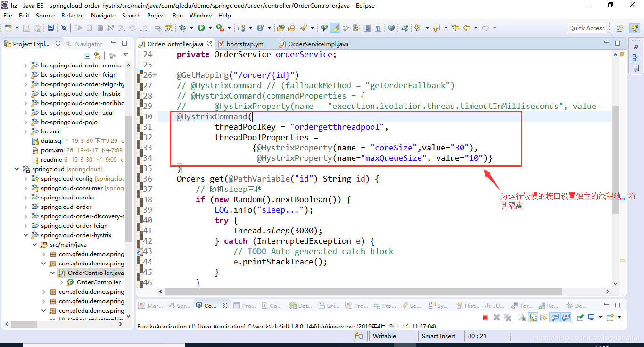
Task: Click red Terminate button in Console
Action: pos(486,317)
